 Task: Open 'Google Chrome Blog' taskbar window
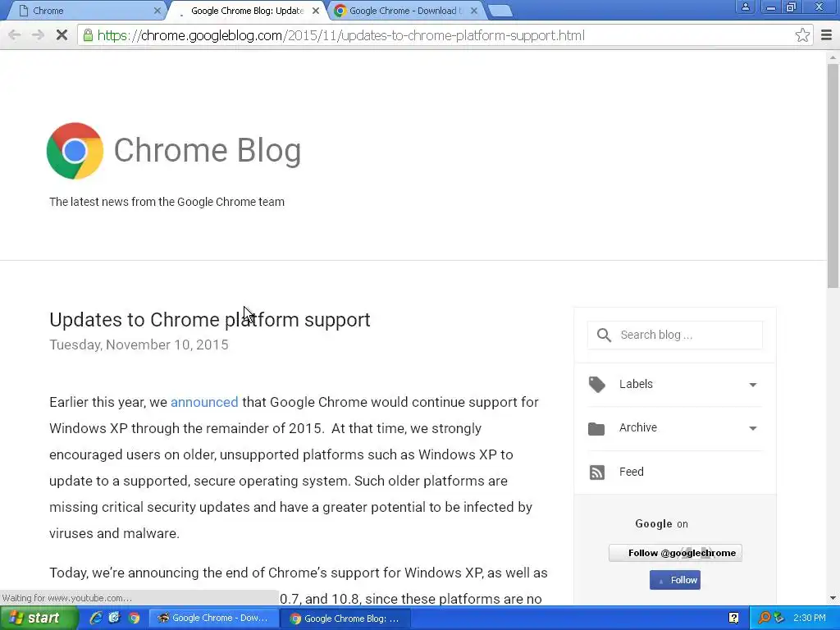(346, 619)
